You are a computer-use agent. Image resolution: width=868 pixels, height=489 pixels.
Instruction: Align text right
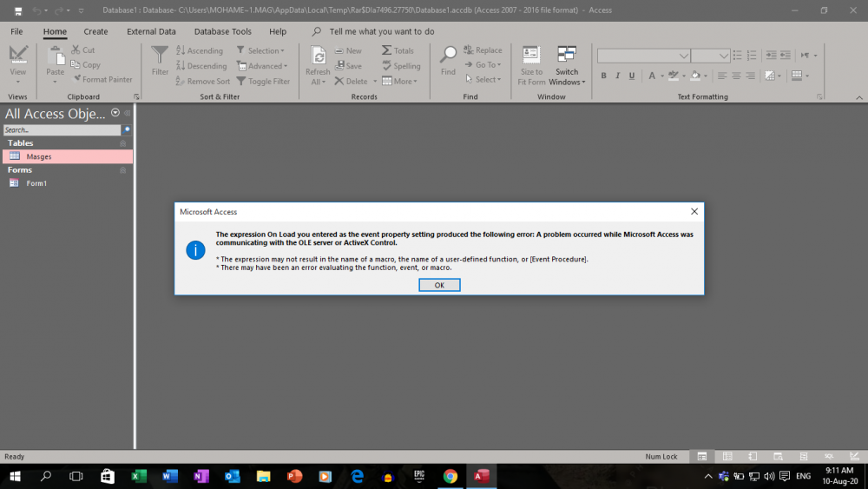click(x=750, y=76)
